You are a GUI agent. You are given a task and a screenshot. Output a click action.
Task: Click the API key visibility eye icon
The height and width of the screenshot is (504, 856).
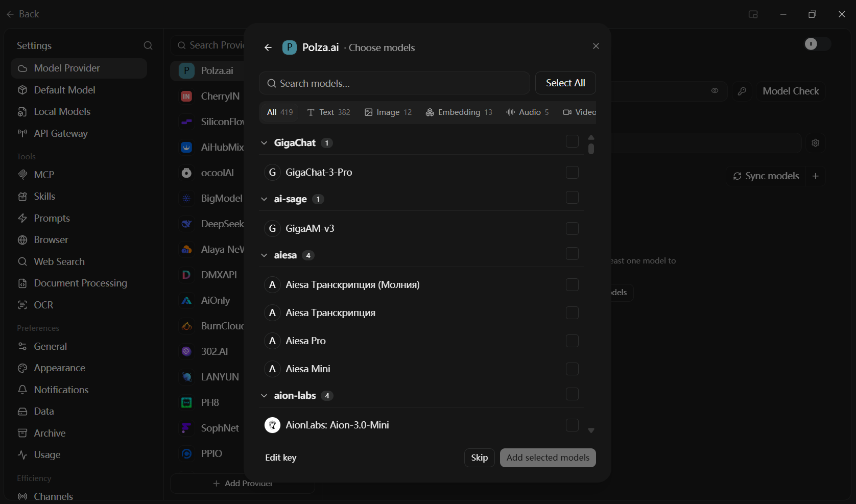tap(715, 91)
